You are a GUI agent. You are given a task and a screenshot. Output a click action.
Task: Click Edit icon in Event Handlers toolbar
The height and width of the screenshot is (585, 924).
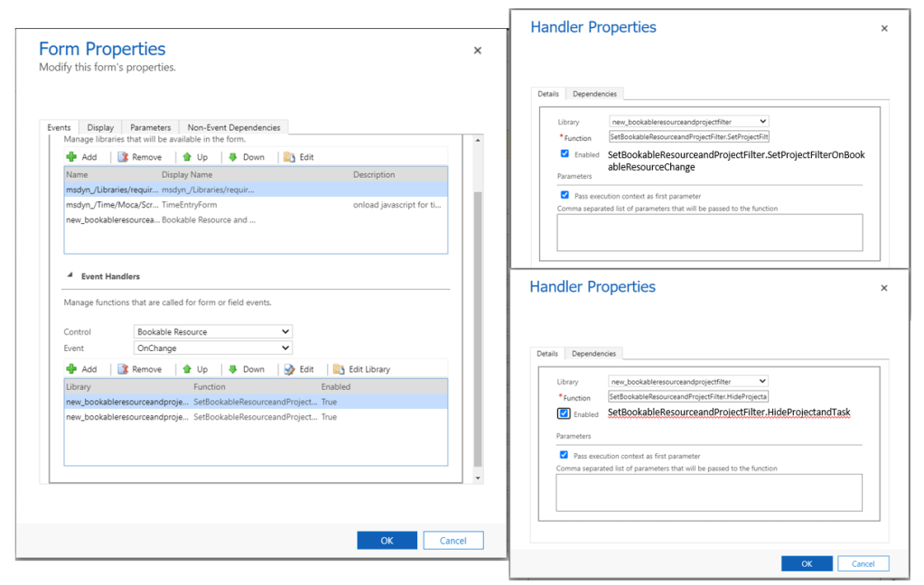tap(289, 369)
